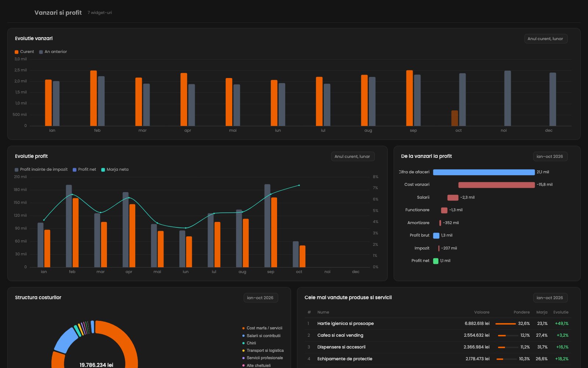Sort table by Valoare column header

click(481, 312)
